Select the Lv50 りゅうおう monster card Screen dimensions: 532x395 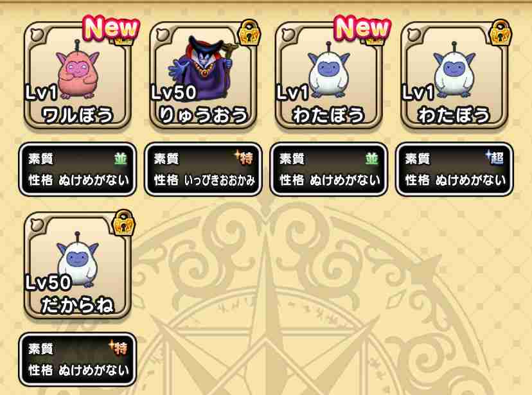point(203,75)
